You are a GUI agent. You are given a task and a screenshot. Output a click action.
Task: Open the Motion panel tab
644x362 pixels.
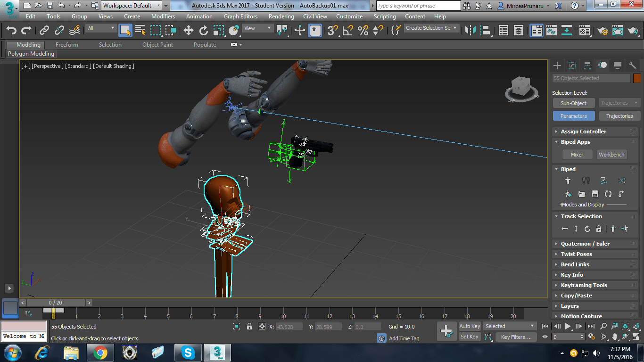pyautogui.click(x=603, y=66)
